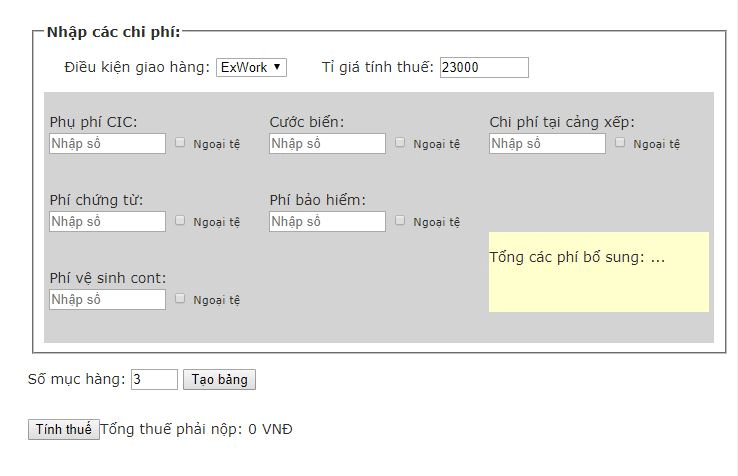738x476 pixels.
Task: Toggle Ngoại tệ checkbox for Phí chứng từ
Action: (181, 221)
